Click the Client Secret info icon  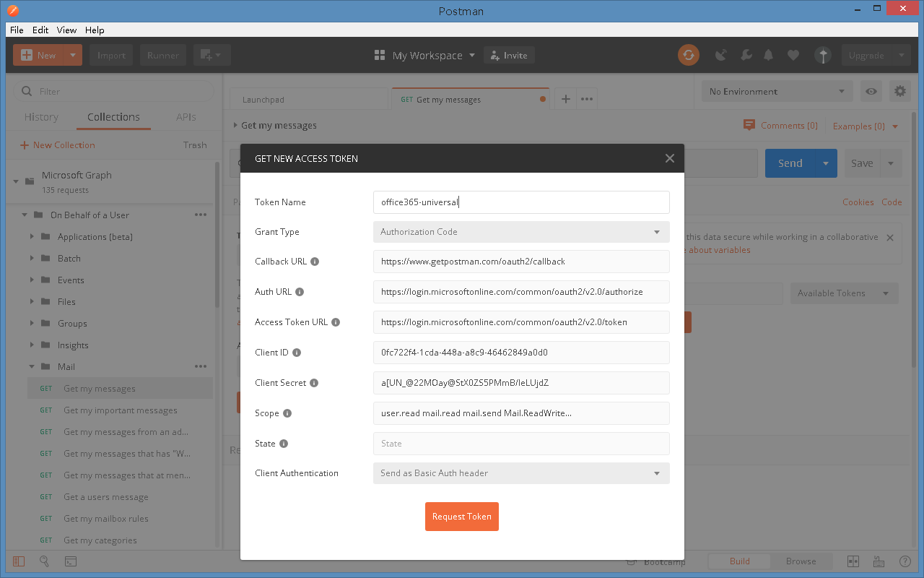pyautogui.click(x=314, y=383)
